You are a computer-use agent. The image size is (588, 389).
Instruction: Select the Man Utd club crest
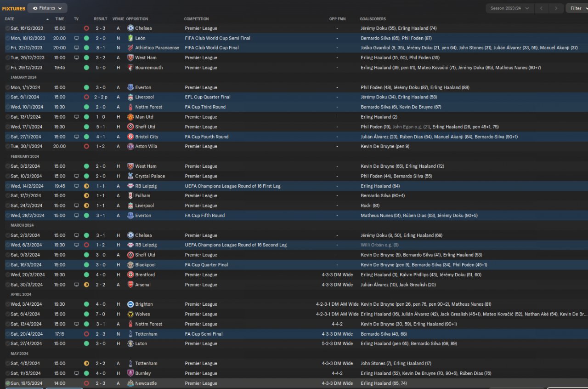coord(130,117)
